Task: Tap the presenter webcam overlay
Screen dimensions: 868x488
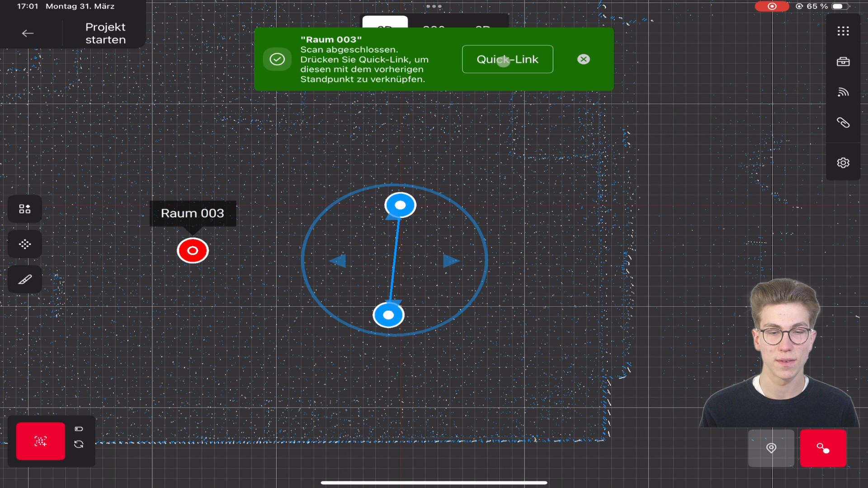Action: click(780, 352)
